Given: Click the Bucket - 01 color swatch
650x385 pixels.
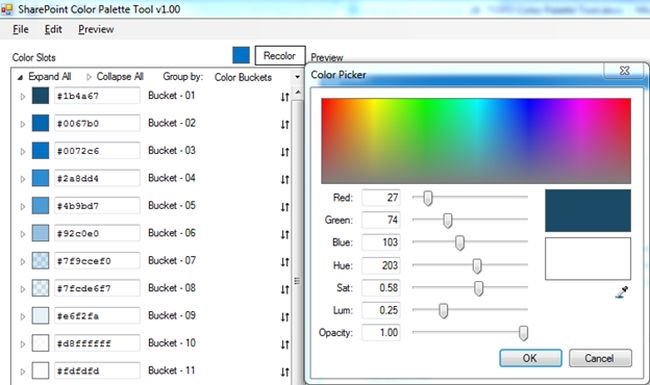Looking at the screenshot, I should point(40,96).
